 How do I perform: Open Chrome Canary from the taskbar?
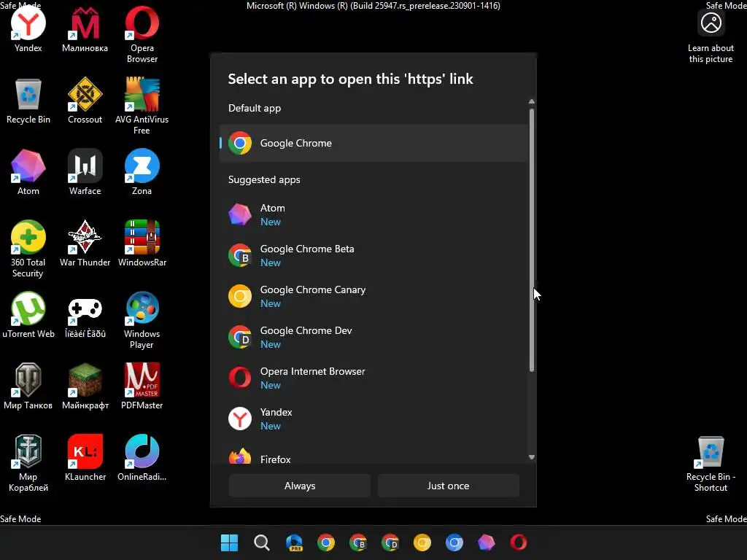422,542
